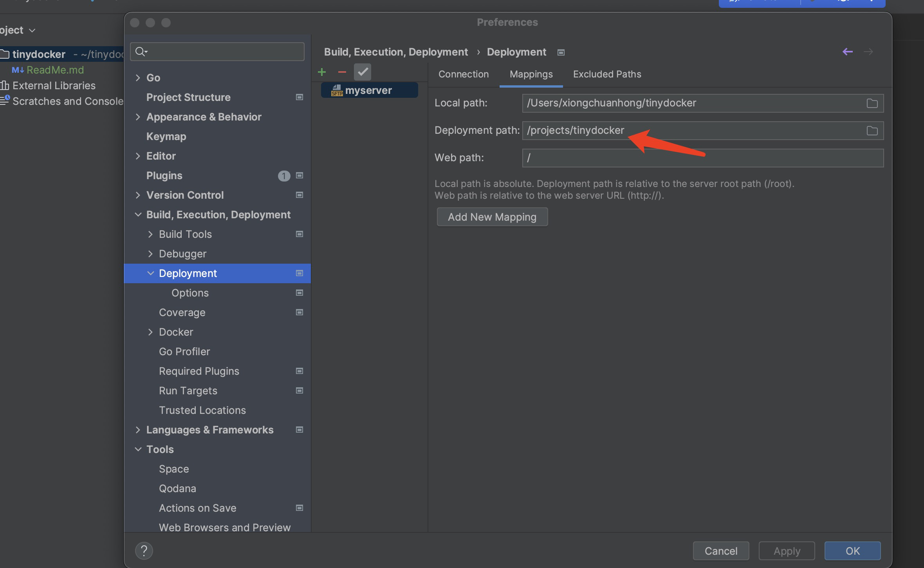924x568 pixels.
Task: Collapse Build, Execution, Deployment section
Action: tap(138, 215)
